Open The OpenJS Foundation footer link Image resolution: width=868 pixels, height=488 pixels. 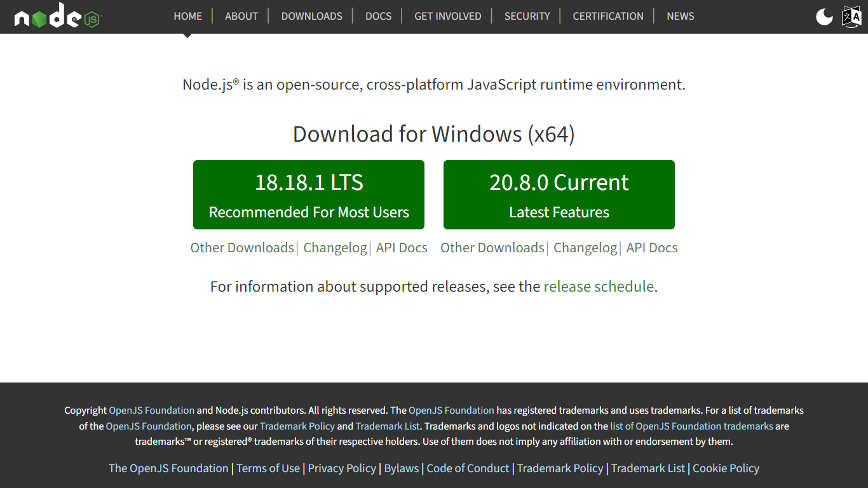point(168,468)
